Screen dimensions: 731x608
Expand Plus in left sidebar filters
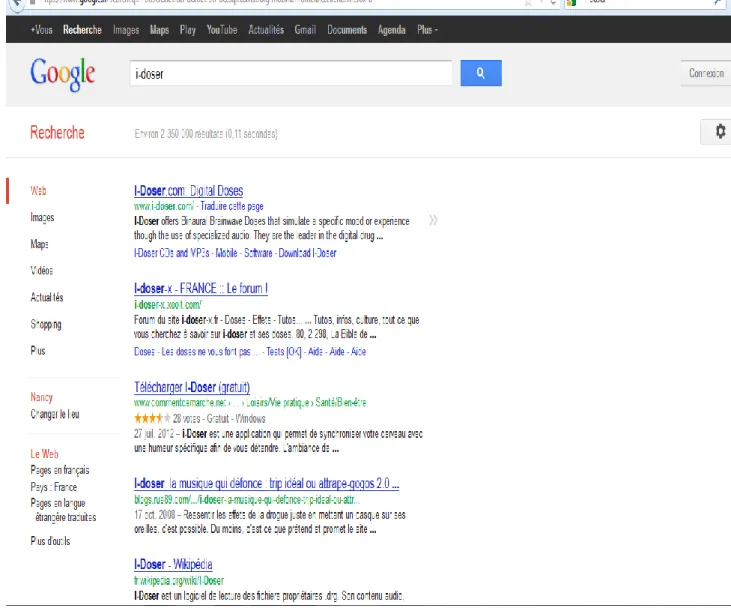pyautogui.click(x=38, y=351)
